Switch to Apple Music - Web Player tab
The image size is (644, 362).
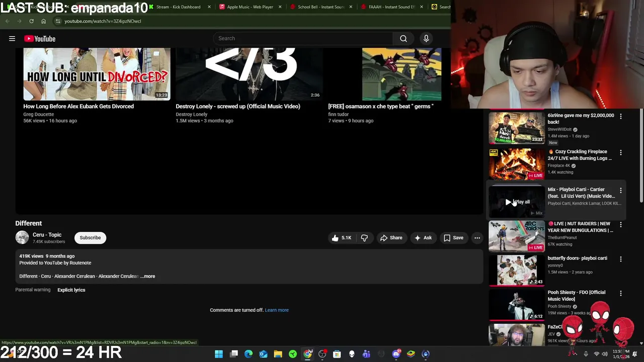pos(250,7)
